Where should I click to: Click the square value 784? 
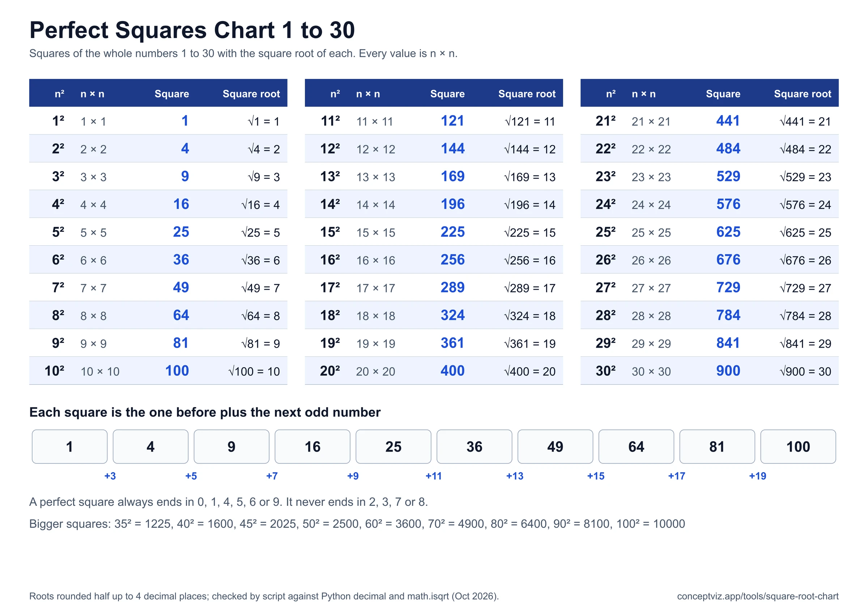728,315
